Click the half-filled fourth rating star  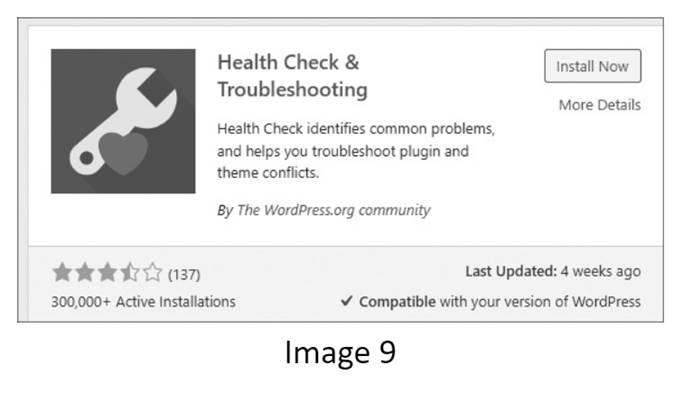pos(130,272)
